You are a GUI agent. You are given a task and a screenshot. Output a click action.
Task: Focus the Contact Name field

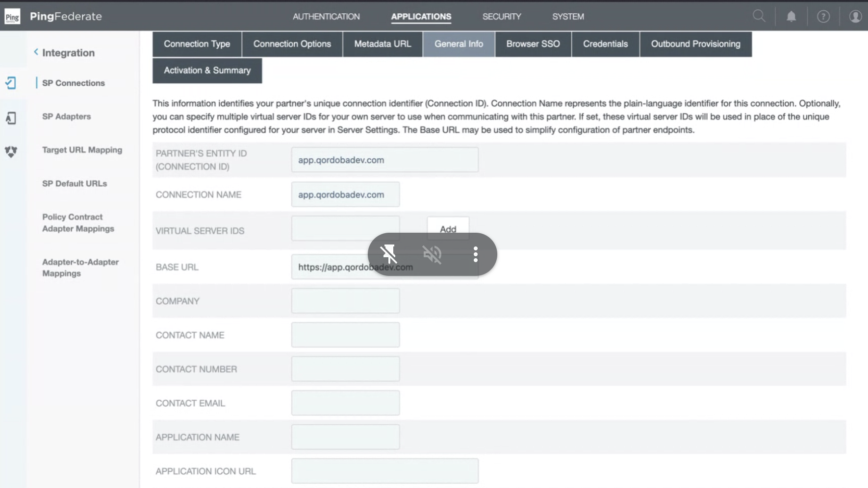(346, 335)
